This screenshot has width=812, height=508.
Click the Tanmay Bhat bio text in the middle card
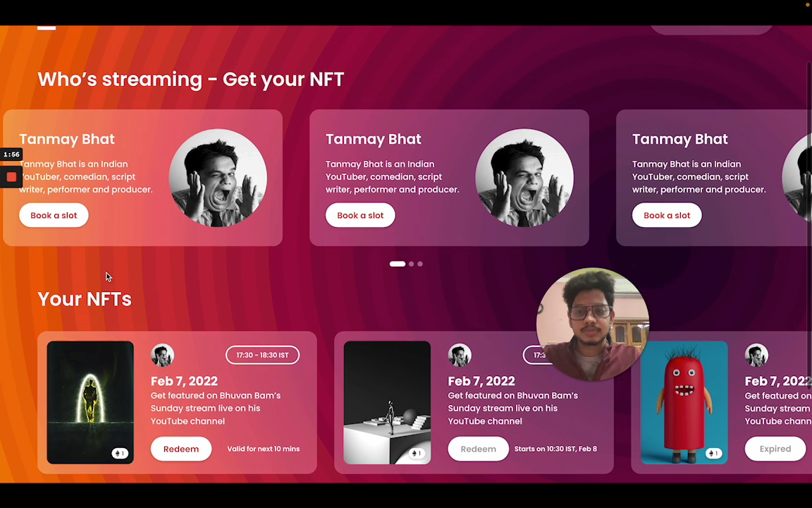(x=393, y=177)
